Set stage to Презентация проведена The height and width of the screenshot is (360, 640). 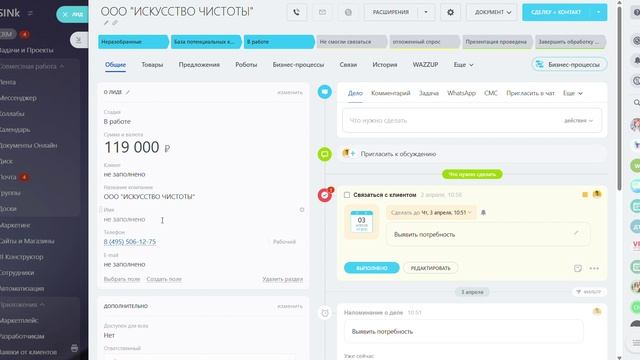[498, 42]
